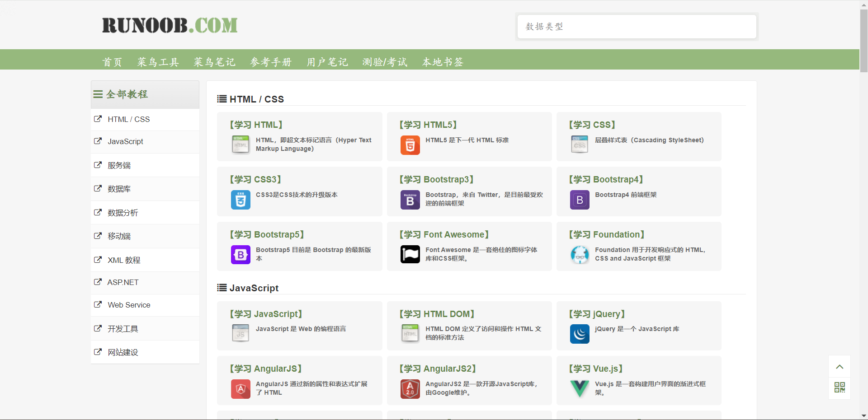Viewport: 868px width, 420px height.
Task: Click the list icon beside JavaScript heading
Action: (222, 288)
